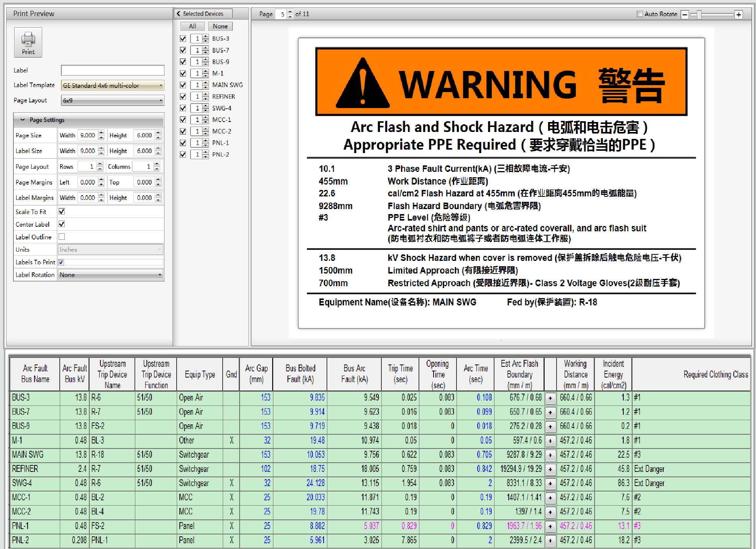Click the zoom out minus icon

point(685,15)
